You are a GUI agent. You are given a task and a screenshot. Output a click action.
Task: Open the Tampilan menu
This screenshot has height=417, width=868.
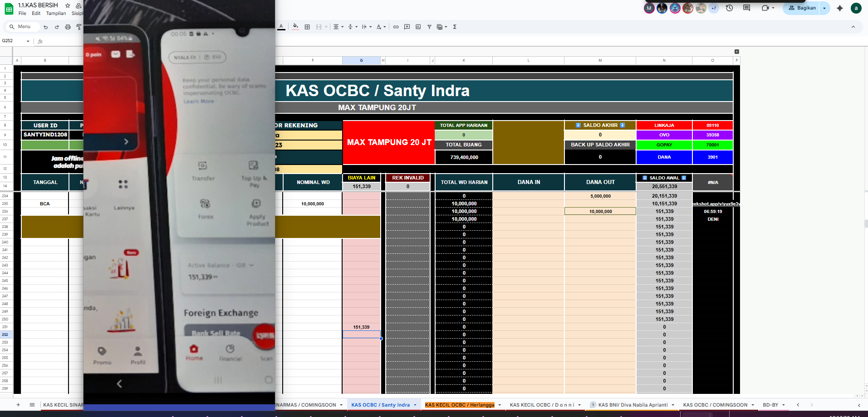(56, 13)
